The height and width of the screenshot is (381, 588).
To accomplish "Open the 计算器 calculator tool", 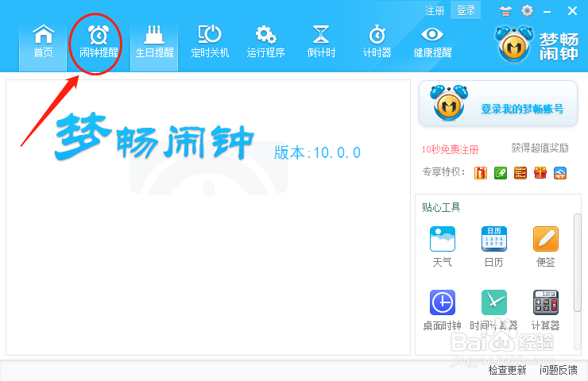I will [x=546, y=310].
